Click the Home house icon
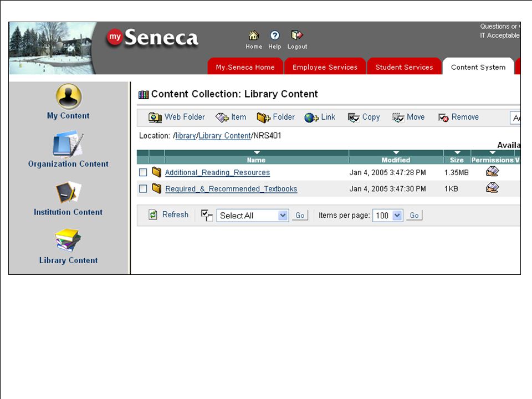This screenshot has height=399, width=532. [x=254, y=35]
